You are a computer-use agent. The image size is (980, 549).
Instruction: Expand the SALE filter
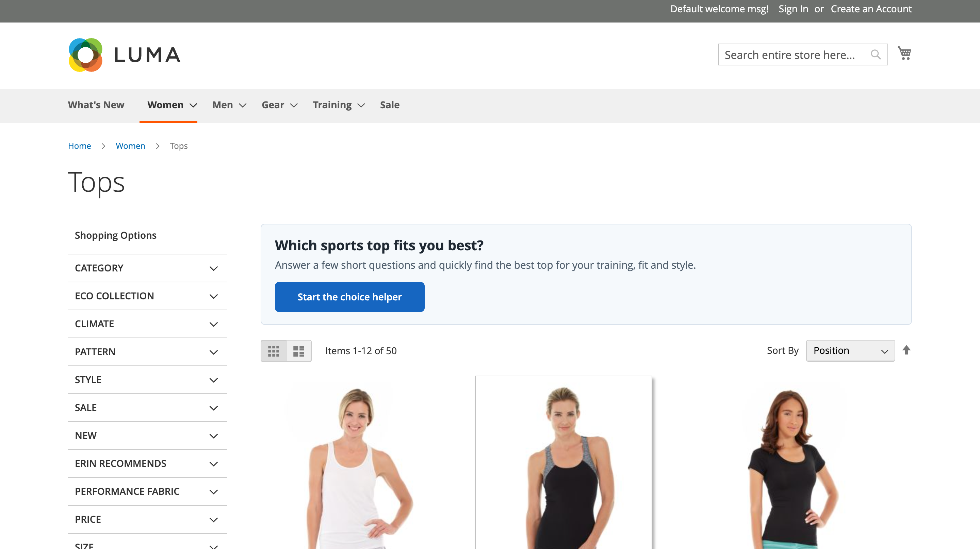[147, 408]
